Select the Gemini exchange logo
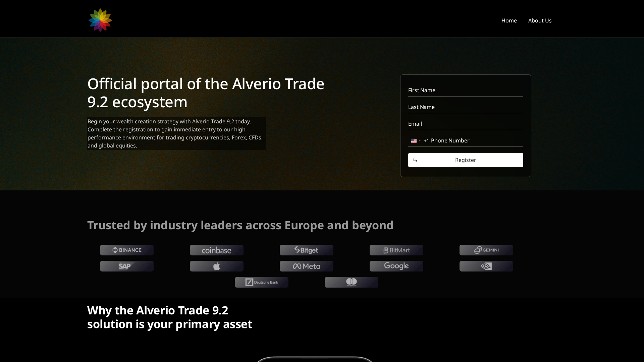This screenshot has width=644, height=362. pyautogui.click(x=486, y=250)
